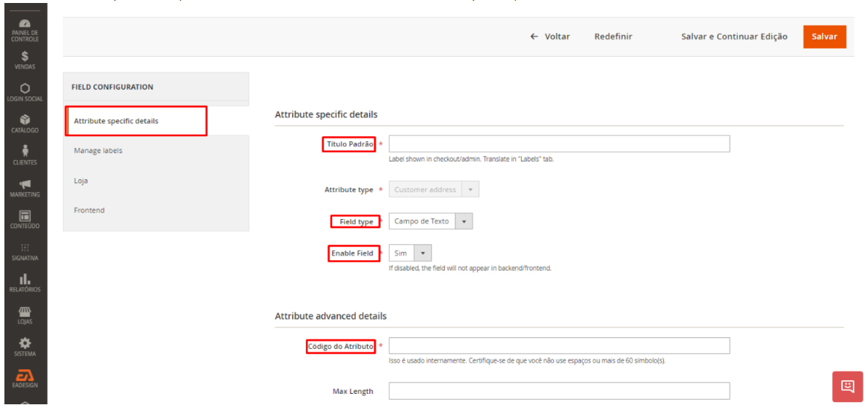Switch to the Frontend tab

89,211
